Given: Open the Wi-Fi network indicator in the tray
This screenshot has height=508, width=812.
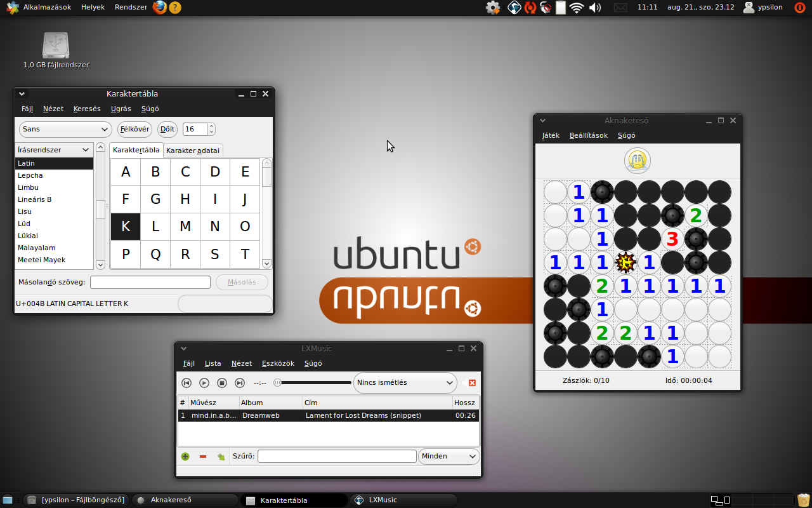Looking at the screenshot, I should pos(576,8).
